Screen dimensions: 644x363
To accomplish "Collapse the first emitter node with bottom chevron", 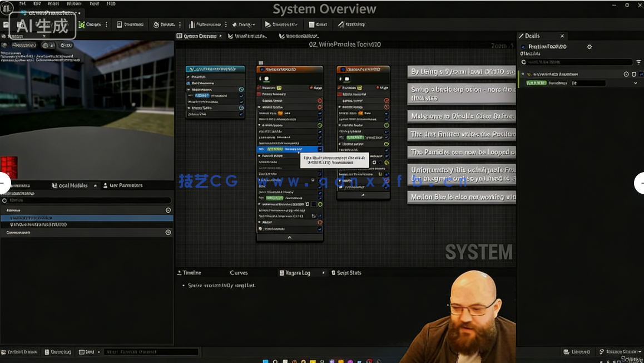I will pyautogui.click(x=289, y=237).
